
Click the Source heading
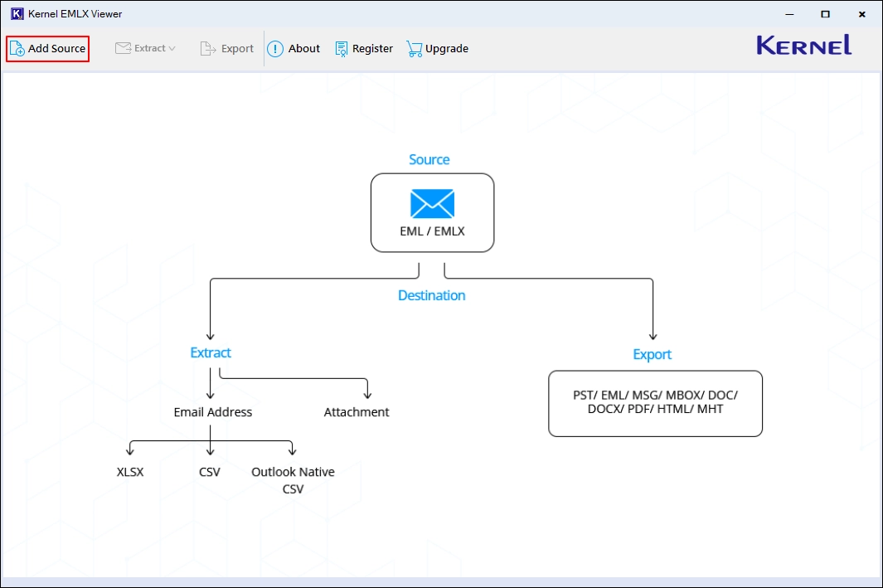[x=429, y=159]
